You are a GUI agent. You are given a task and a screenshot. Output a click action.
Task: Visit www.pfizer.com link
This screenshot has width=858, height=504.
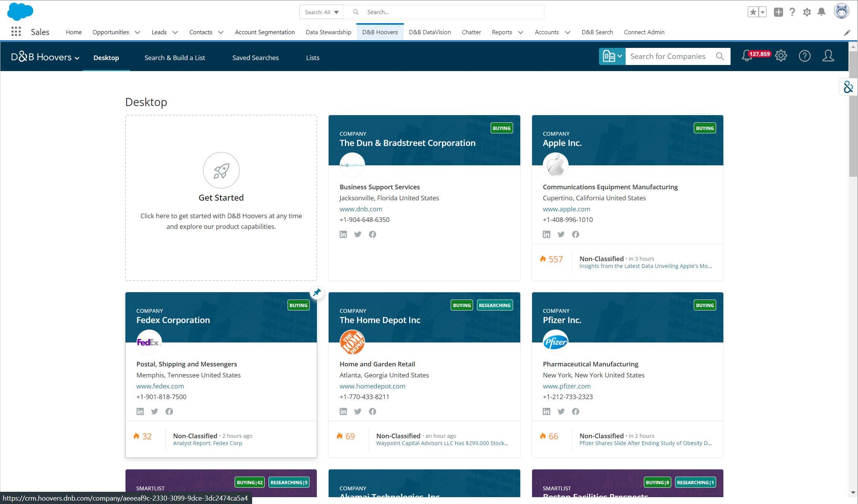click(567, 386)
